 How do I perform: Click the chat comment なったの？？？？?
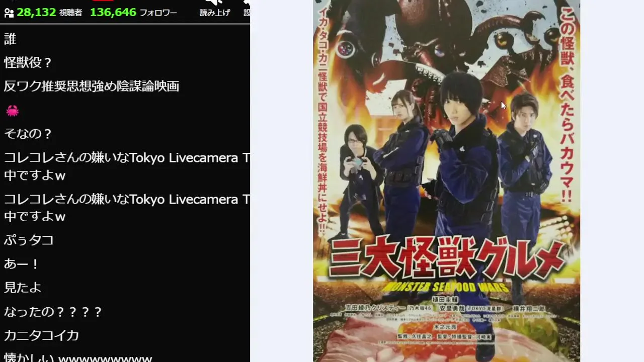click(x=53, y=312)
